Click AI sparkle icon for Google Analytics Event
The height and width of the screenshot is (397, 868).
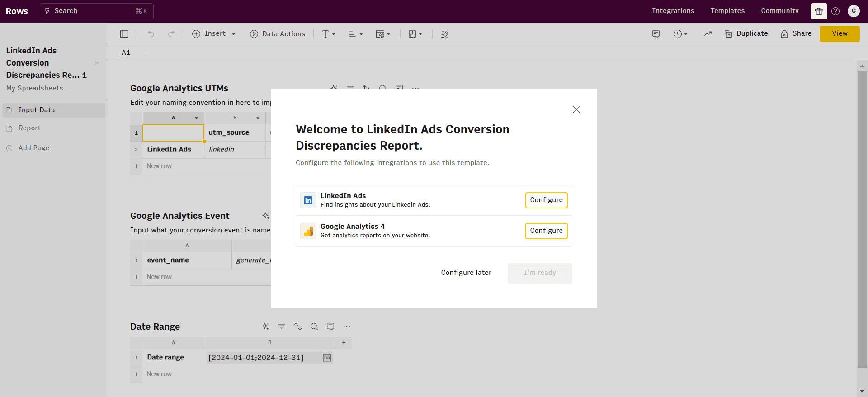[x=265, y=216]
